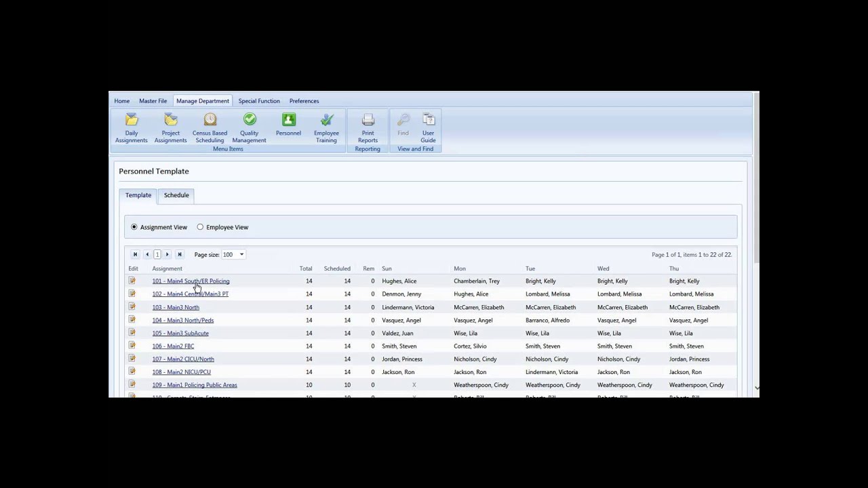This screenshot has height=488, width=868.
Task: Open Print Reports printer icon
Action: 368,121
